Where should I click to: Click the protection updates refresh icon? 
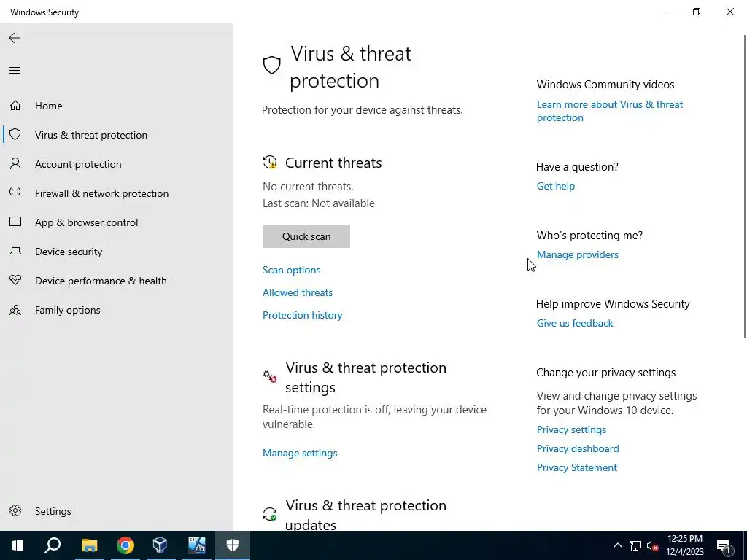click(x=270, y=514)
